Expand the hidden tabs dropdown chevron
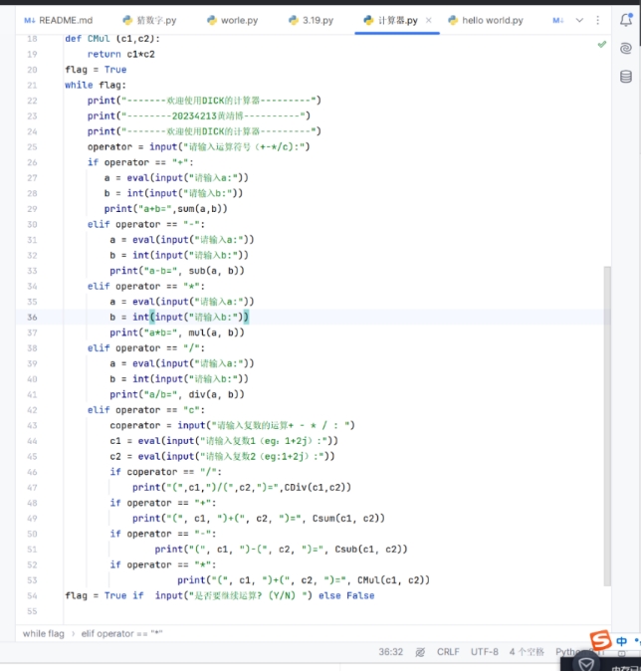Screen dimensions: 642x672 click(577, 20)
